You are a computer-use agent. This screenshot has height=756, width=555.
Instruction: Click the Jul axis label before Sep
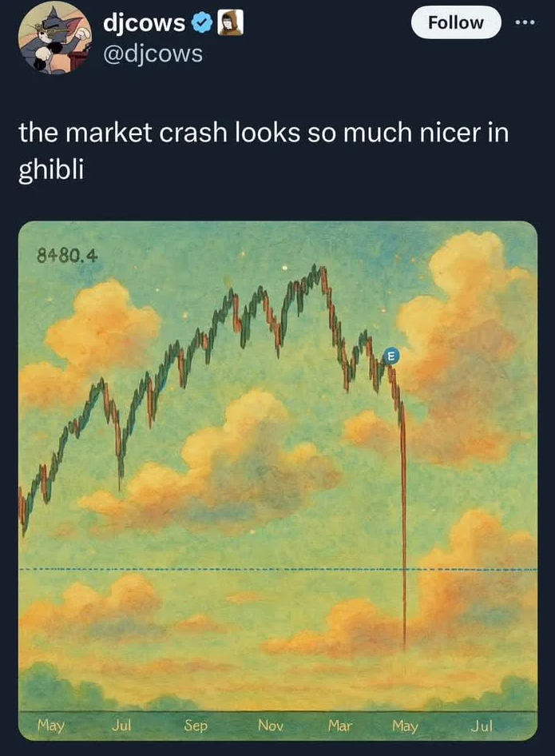tap(122, 725)
